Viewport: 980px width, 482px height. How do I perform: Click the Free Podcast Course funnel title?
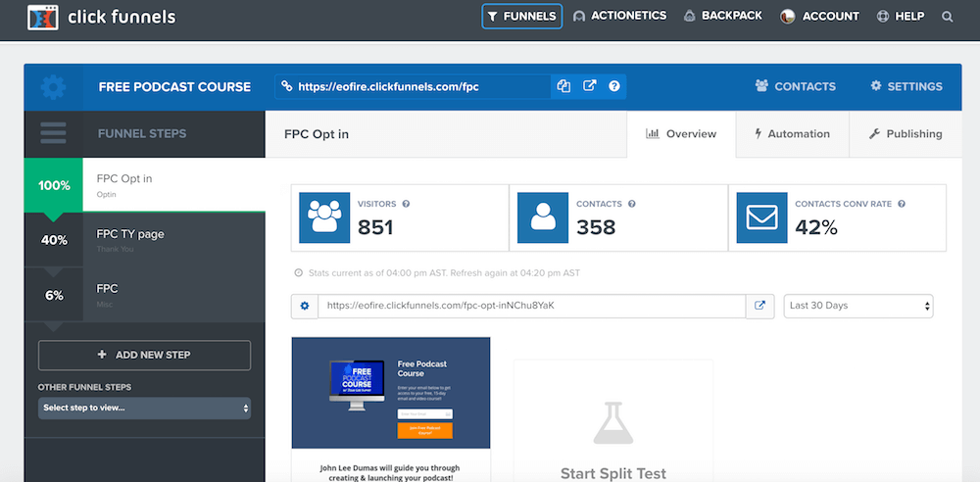[x=174, y=87]
